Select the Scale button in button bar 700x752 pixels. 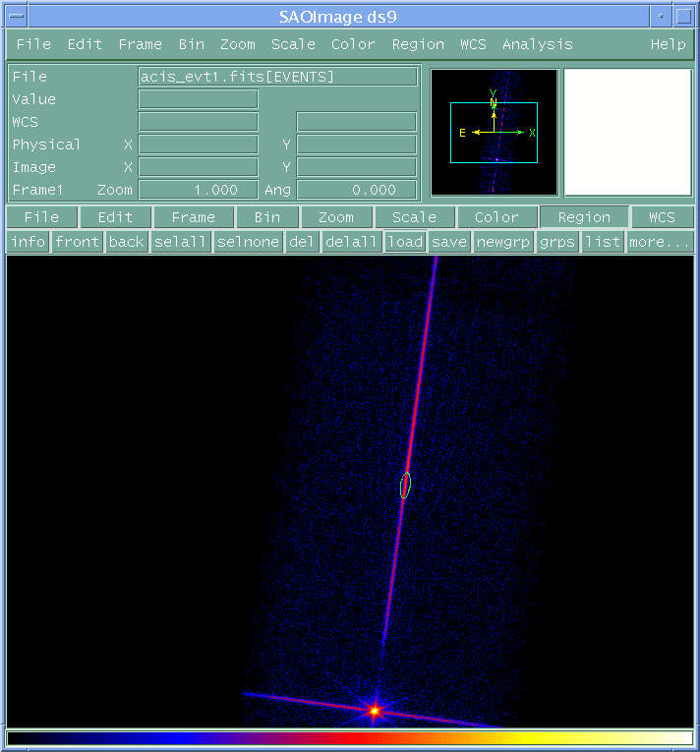415,217
